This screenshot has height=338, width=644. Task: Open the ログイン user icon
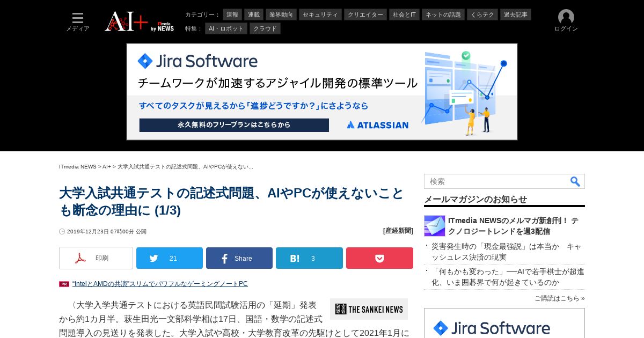[566, 21]
